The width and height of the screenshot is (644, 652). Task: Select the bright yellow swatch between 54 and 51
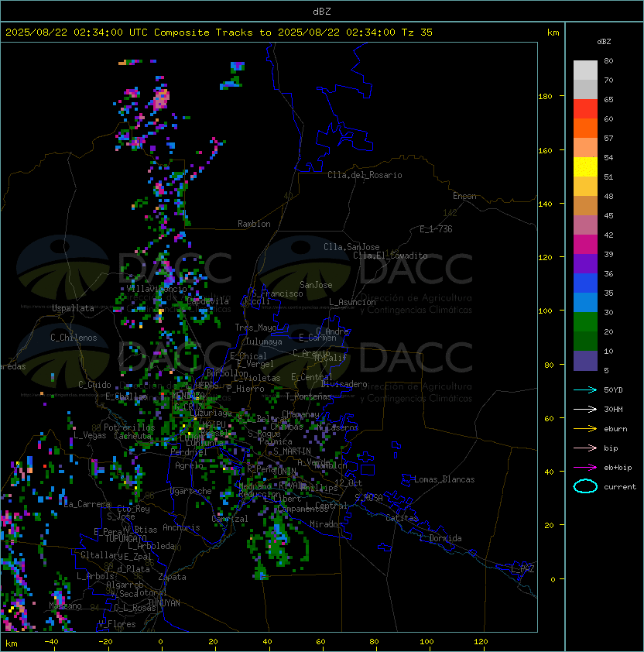(585, 167)
